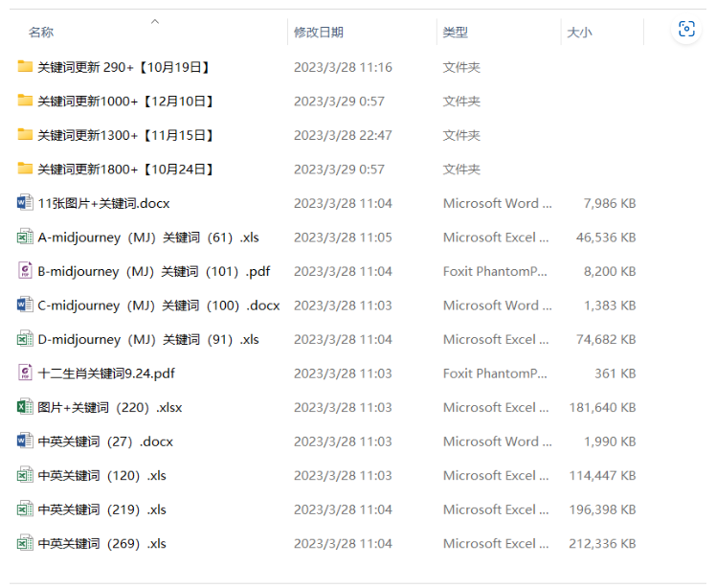Click the 大小 column header
716x588 pixels.
click(579, 33)
